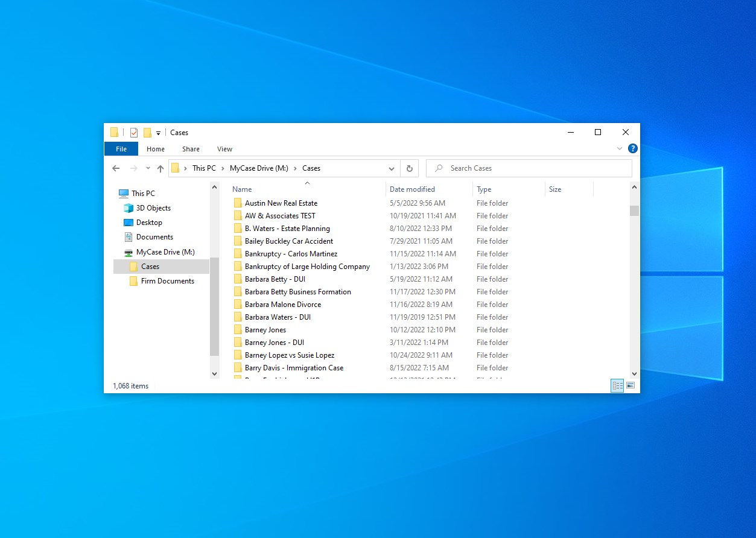
Task: Create a New Folder via the Quick Access Toolbar
Action: click(x=147, y=132)
